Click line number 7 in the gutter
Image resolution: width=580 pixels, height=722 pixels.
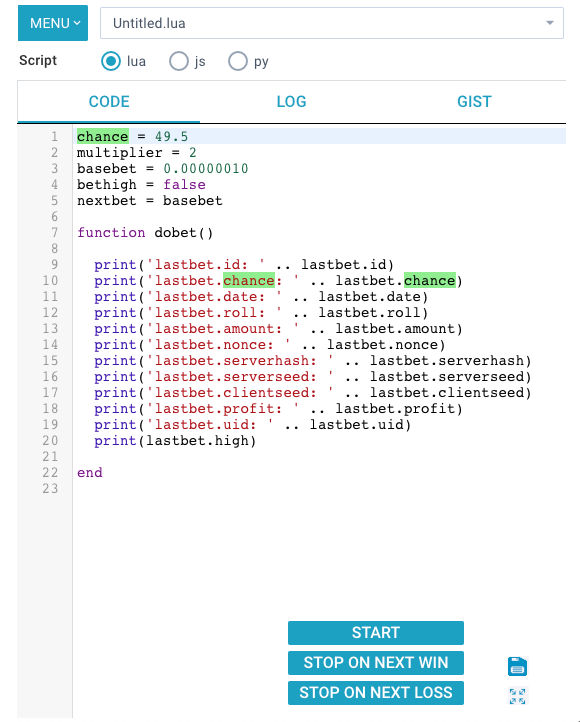tap(54, 233)
